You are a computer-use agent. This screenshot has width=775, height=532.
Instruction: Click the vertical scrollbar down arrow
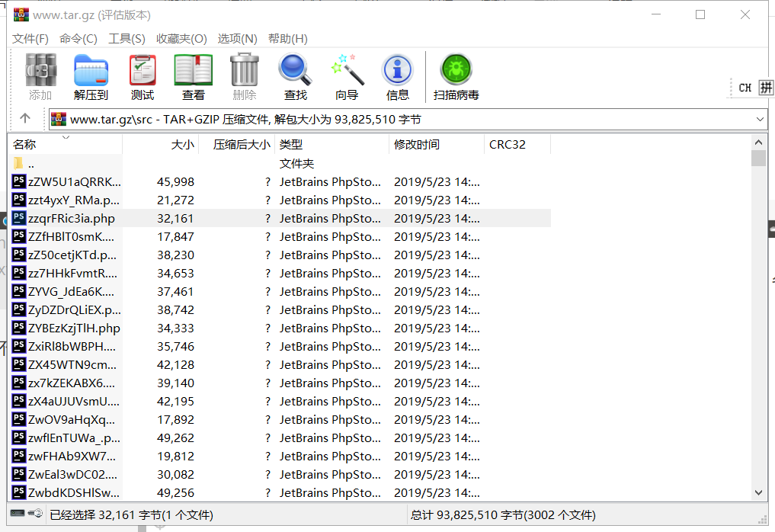(758, 492)
